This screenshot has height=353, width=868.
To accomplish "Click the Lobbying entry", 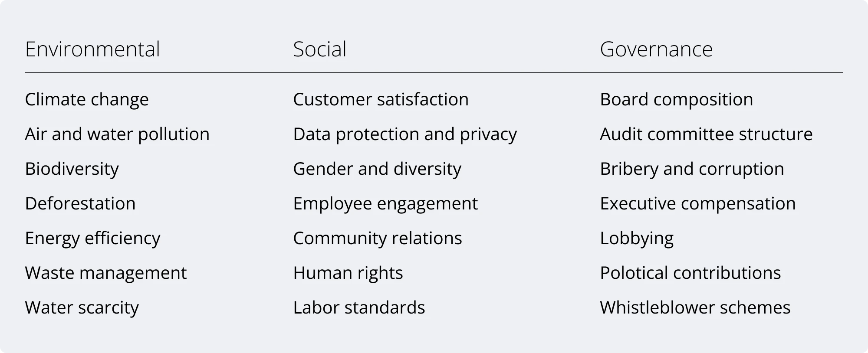I will [x=636, y=238].
